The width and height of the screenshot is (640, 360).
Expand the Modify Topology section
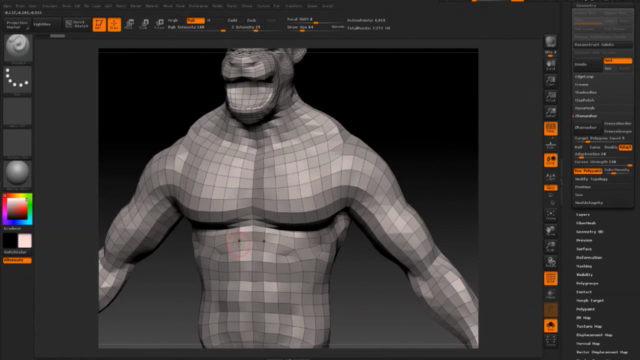point(591,179)
